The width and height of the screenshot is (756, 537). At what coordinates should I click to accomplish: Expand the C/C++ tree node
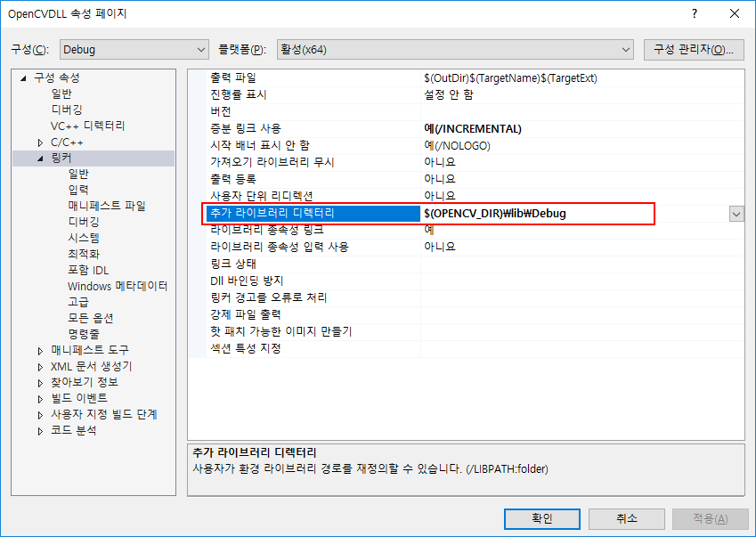tap(40, 142)
